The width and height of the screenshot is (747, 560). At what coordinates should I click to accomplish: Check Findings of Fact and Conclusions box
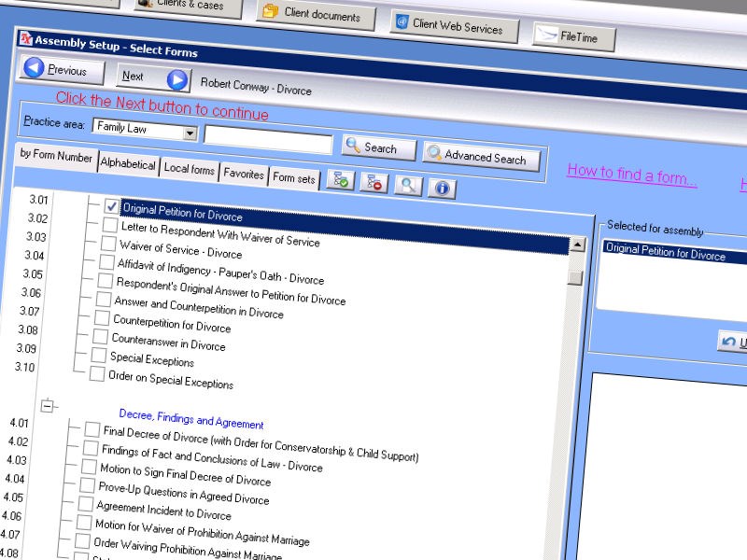click(x=91, y=448)
